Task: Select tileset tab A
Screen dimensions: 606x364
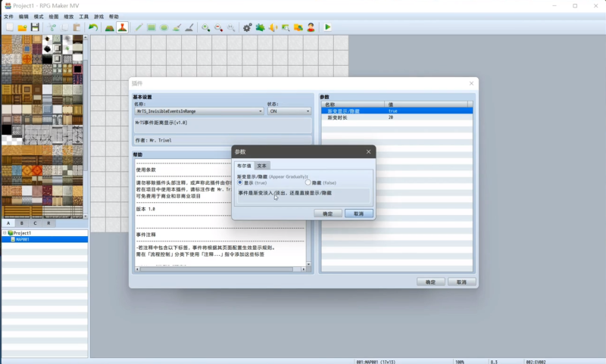Action: [8, 223]
